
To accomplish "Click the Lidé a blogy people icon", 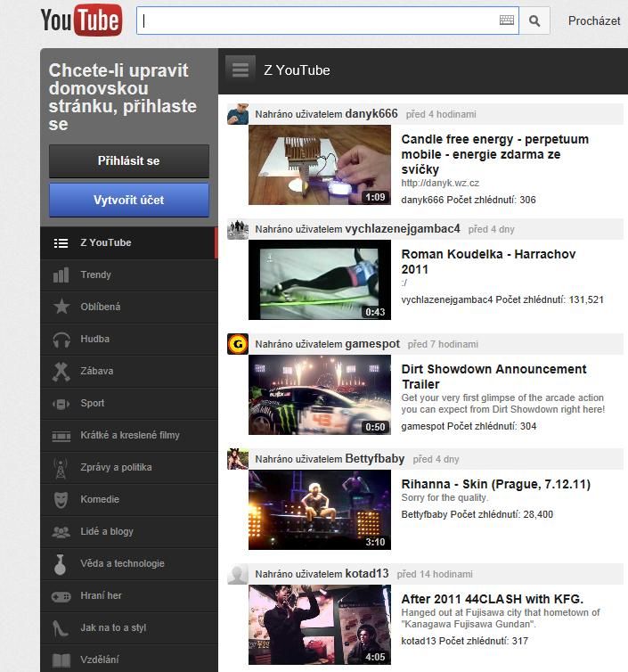I will [x=61, y=532].
